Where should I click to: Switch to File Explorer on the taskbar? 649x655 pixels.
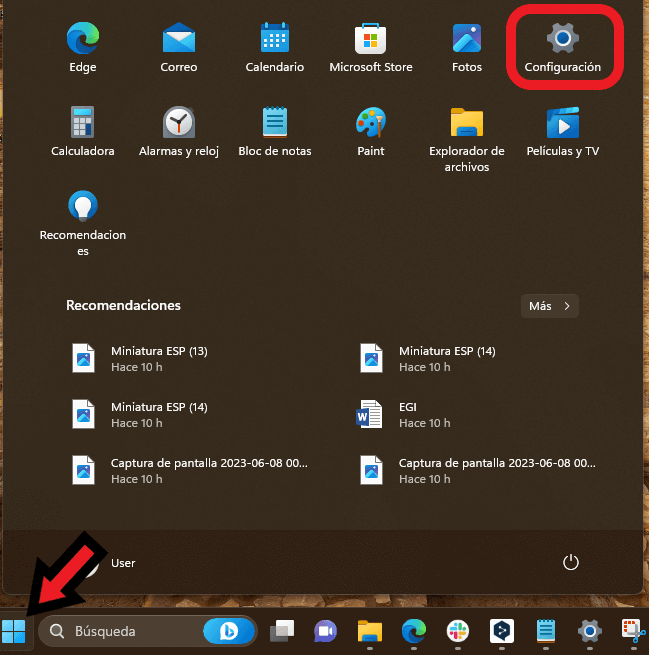[370, 631]
